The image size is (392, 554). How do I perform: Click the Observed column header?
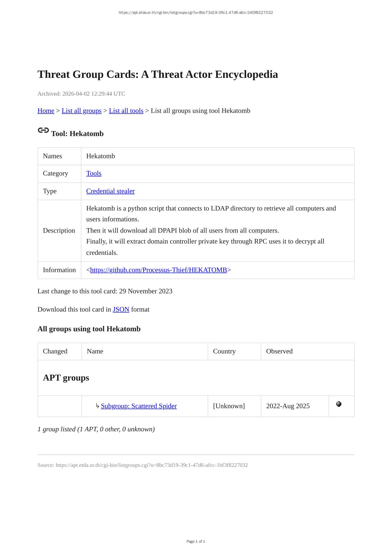pos(279,351)
